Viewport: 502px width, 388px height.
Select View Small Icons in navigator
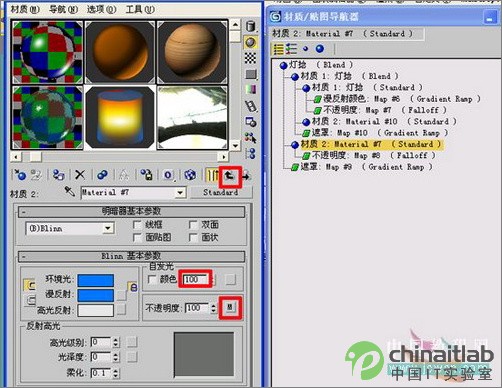305,49
